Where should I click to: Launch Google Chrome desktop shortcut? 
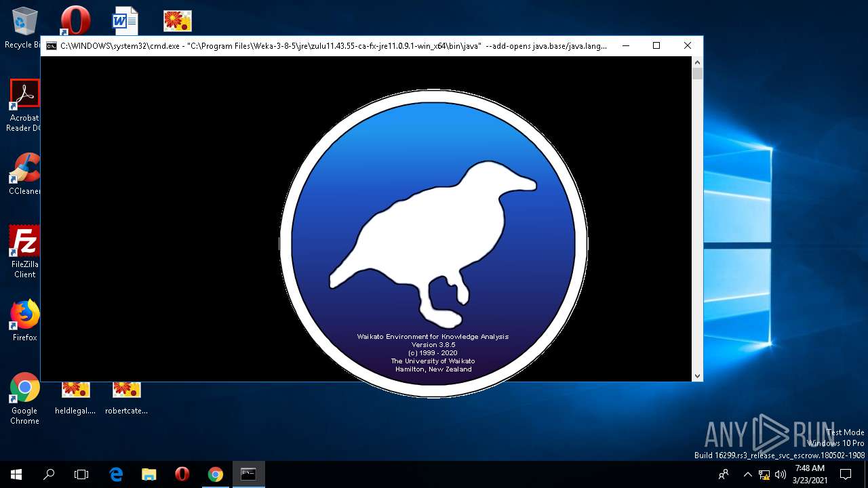[x=24, y=399]
